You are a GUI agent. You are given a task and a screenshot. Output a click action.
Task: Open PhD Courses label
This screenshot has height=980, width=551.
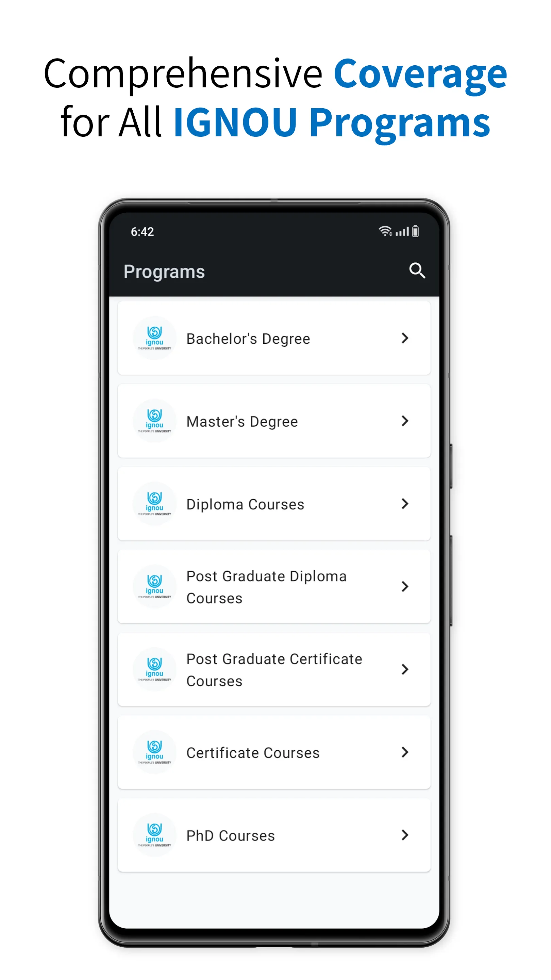coord(231,836)
